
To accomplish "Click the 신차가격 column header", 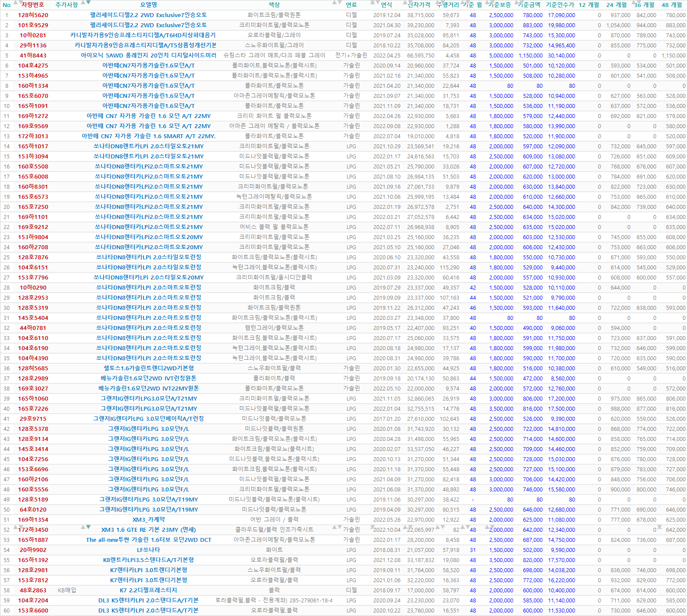I will coord(419,5).
